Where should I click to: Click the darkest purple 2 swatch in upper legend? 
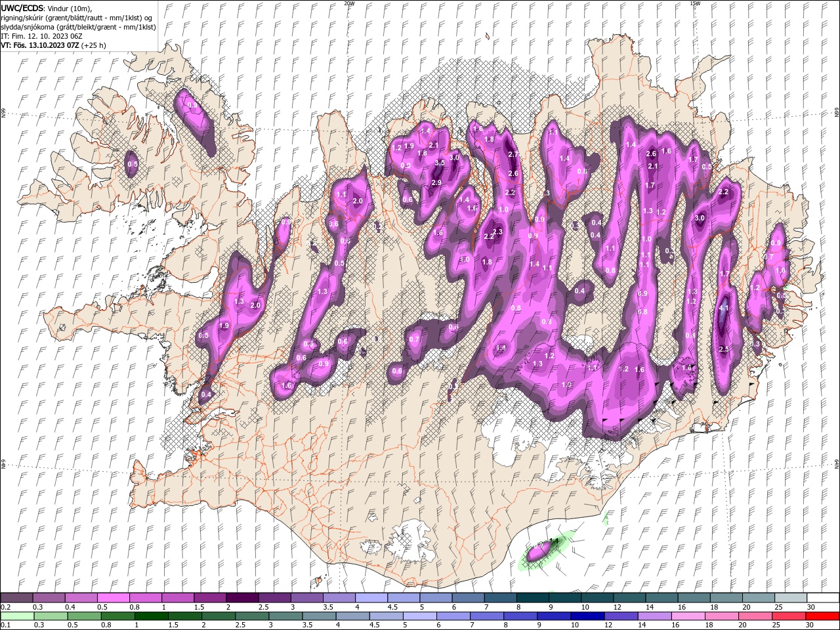pyautogui.click(x=241, y=598)
